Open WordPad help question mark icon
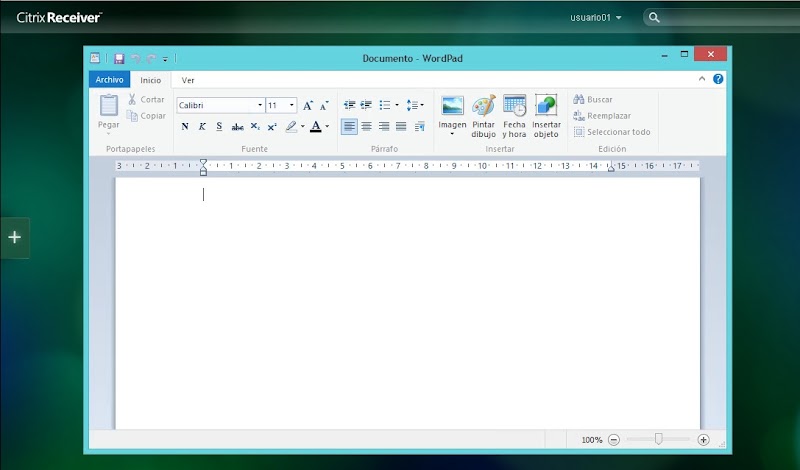This screenshot has height=470, width=800. [x=718, y=79]
